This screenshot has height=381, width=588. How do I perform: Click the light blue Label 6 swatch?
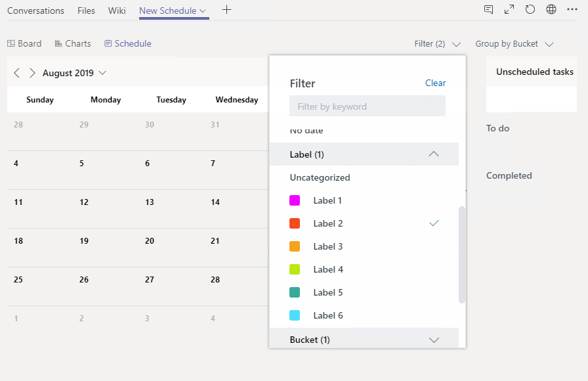(x=295, y=315)
